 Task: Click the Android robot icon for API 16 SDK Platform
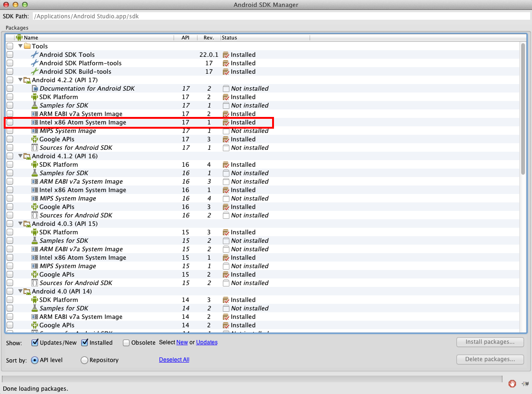[35, 164]
